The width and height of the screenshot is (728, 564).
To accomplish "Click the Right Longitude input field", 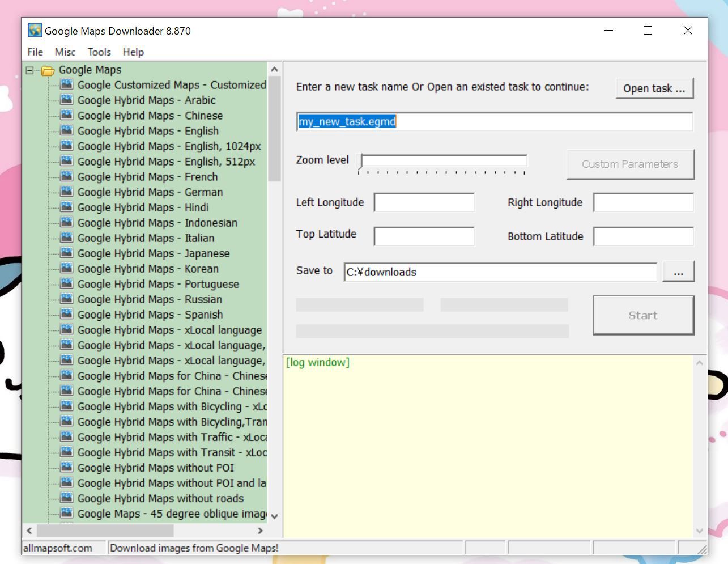I will tap(644, 202).
